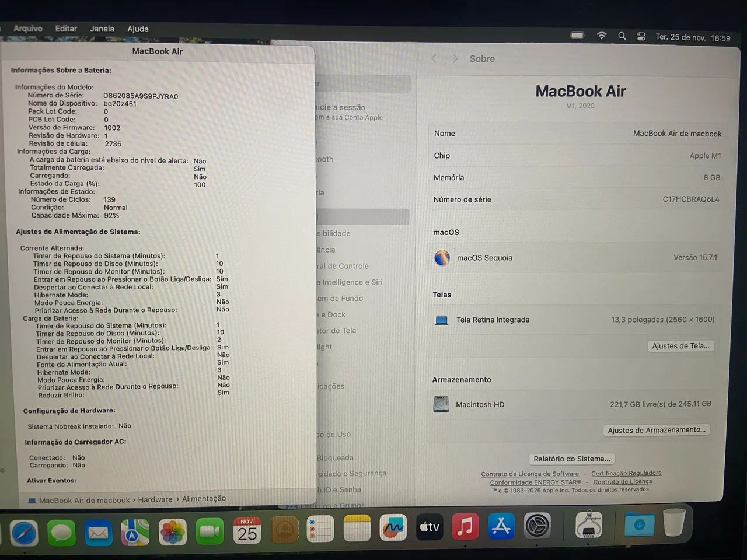Open Control Center from the menu bar
Screen dimensions: 747x560
[x=641, y=36]
